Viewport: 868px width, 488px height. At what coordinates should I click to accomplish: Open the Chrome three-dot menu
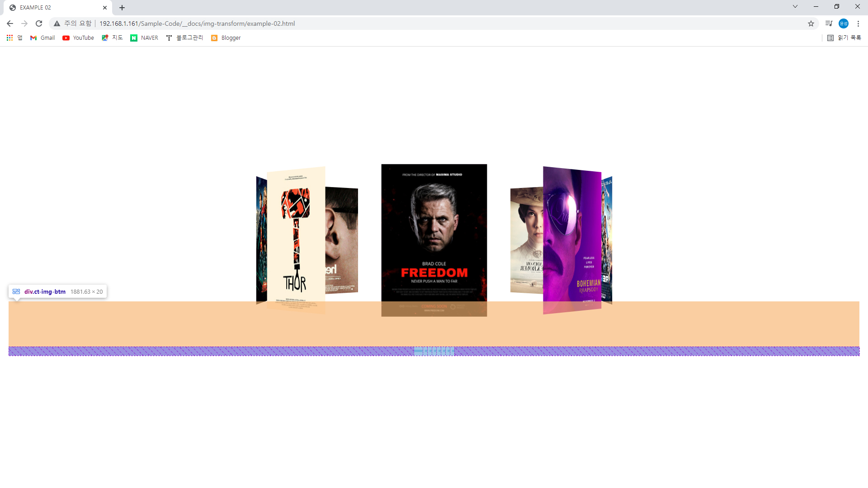pos(858,23)
